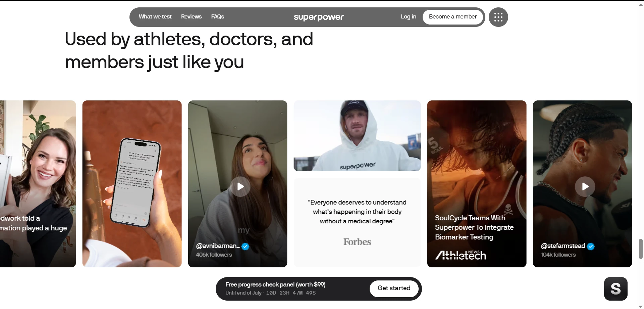Click the Athletech News logo

[x=461, y=255]
